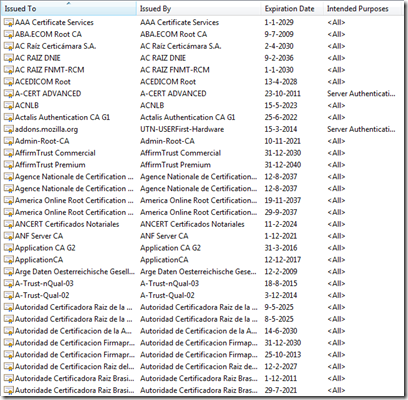Select the ABA.ECOM Root CA certificate row
Viewport: 408px width, 400px height.
[x=203, y=34]
